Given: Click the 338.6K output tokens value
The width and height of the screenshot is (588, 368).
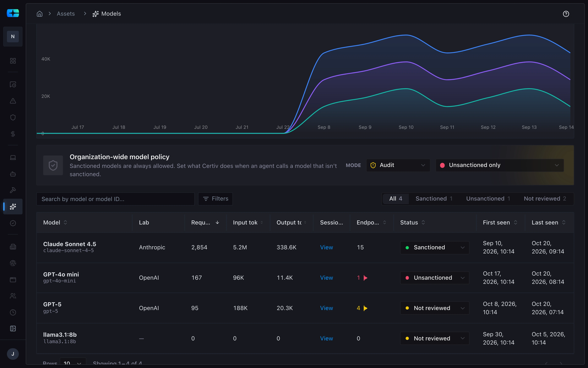Looking at the screenshot, I should tap(286, 247).
